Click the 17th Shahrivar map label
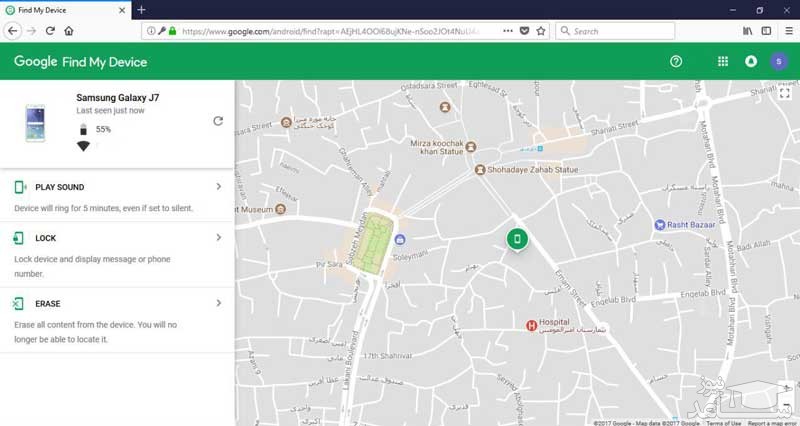The image size is (800, 426). point(387,356)
